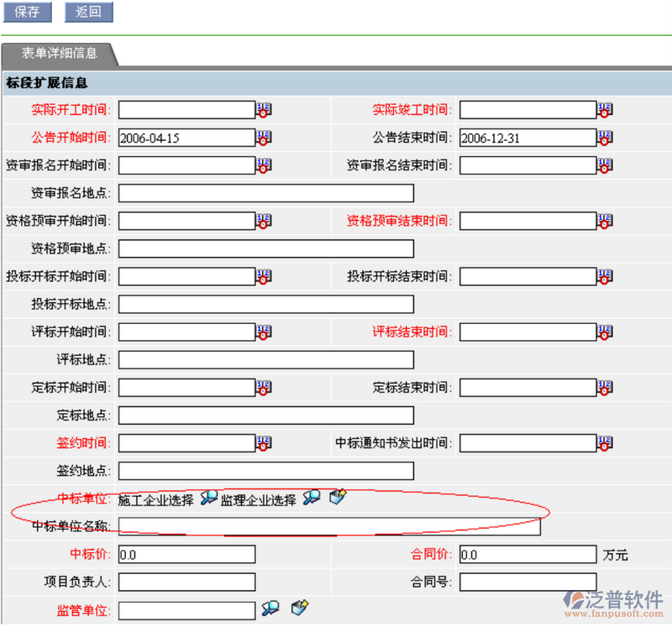Click search icon next to 施工企业选择

point(208,499)
